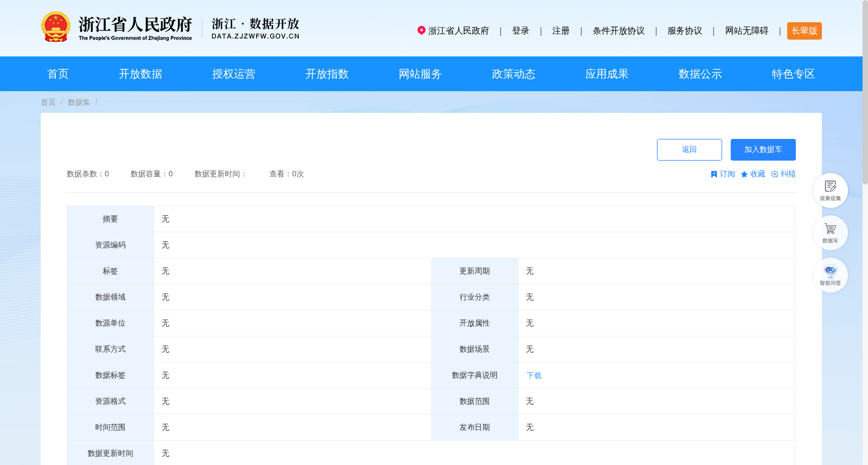
Task: Open the 条件开放协议 link
Action: pos(618,31)
